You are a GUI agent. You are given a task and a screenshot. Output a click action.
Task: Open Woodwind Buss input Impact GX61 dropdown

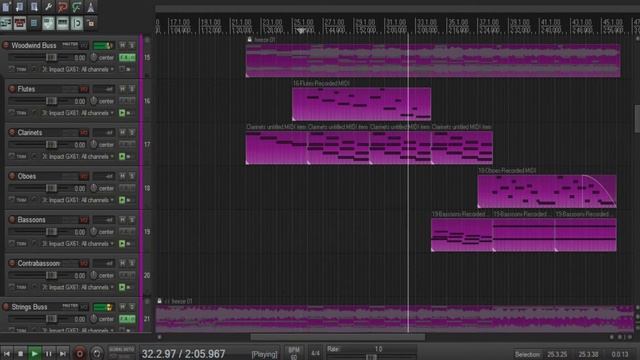click(78, 69)
